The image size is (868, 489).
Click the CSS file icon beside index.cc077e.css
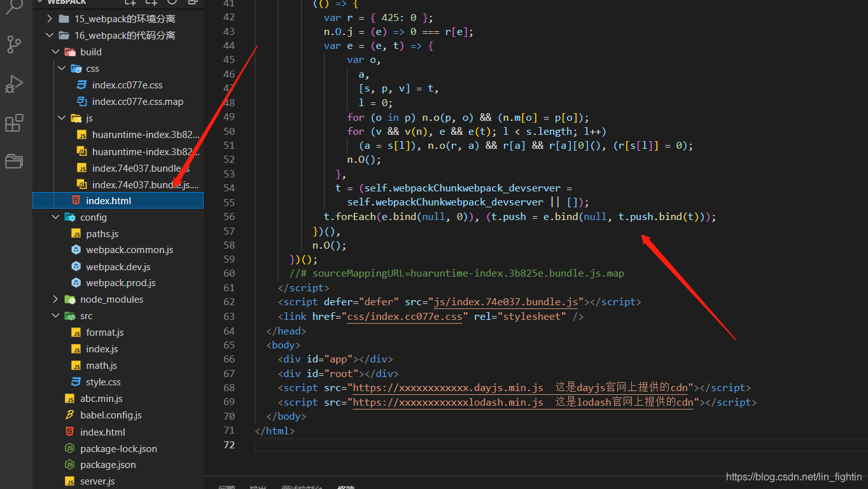pyautogui.click(x=81, y=85)
